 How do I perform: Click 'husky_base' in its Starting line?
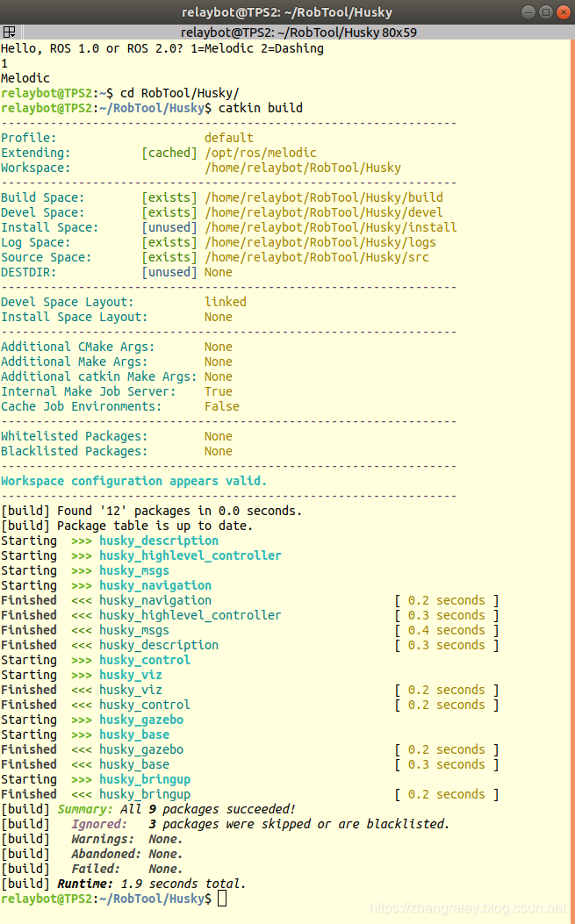point(133,734)
